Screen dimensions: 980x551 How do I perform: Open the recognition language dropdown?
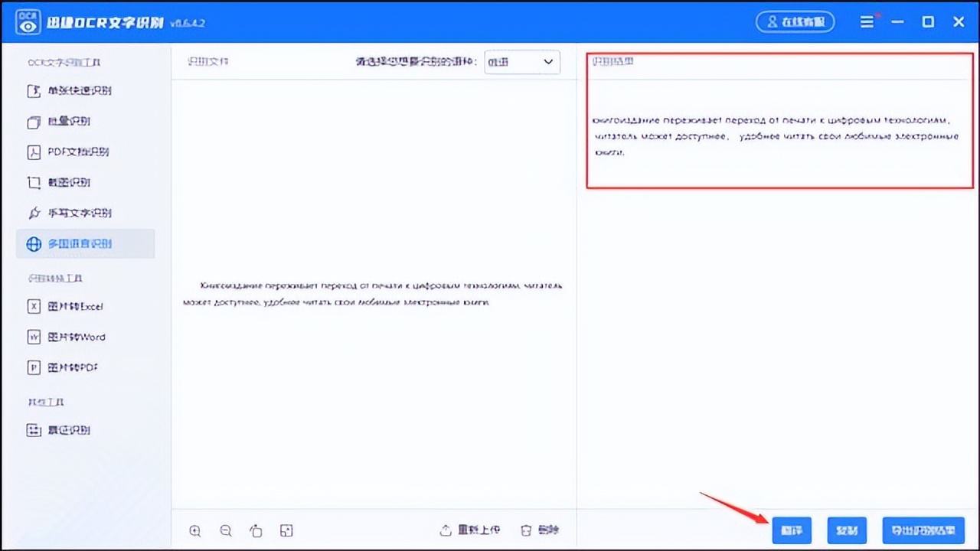(521, 62)
